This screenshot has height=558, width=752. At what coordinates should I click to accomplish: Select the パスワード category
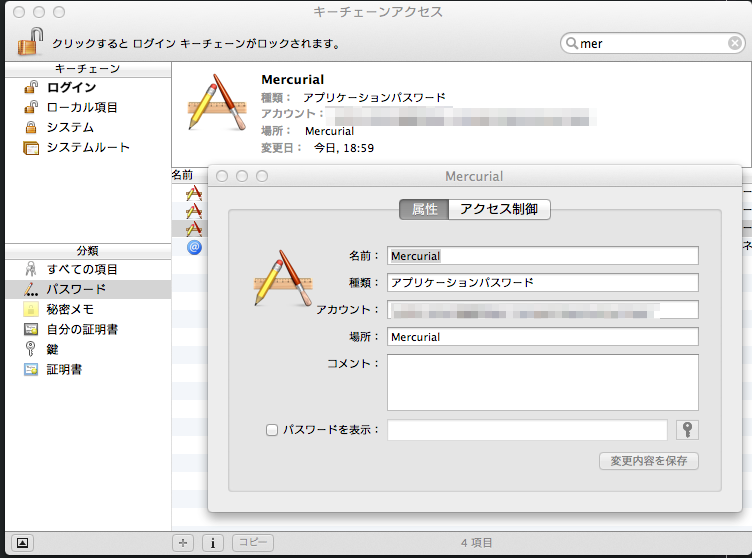click(88, 289)
